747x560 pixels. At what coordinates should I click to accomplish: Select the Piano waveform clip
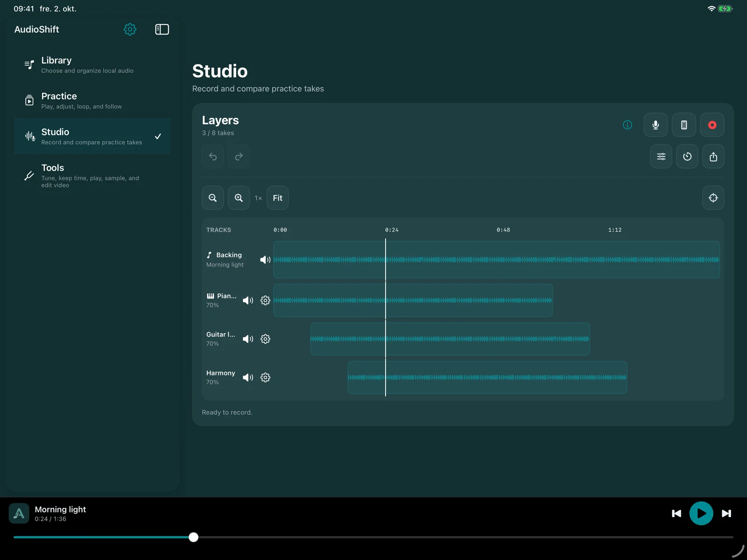413,301
